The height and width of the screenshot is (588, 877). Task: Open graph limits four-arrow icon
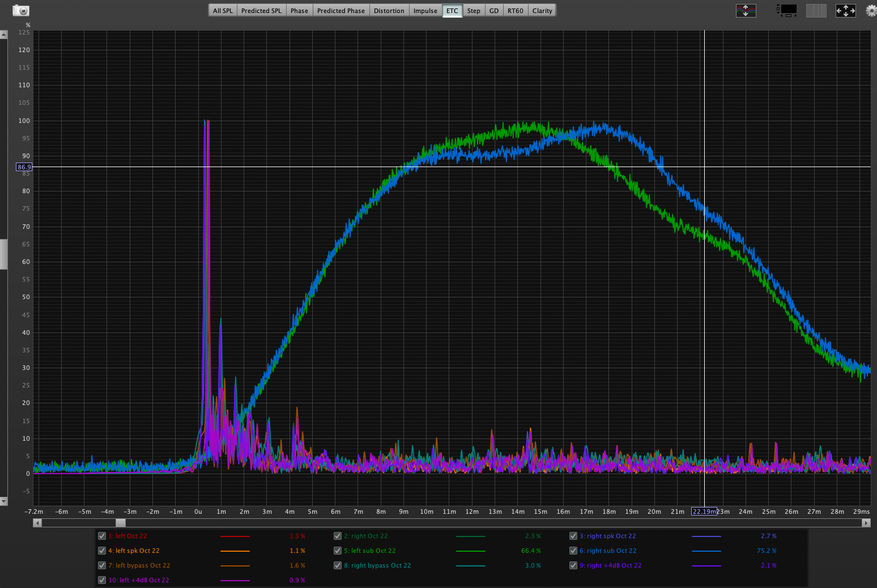(845, 11)
